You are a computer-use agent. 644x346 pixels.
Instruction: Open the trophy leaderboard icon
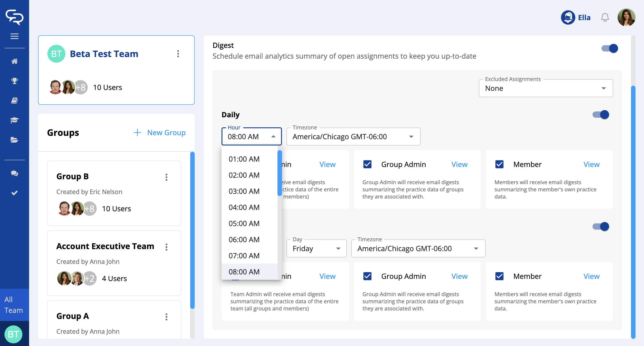tap(15, 81)
